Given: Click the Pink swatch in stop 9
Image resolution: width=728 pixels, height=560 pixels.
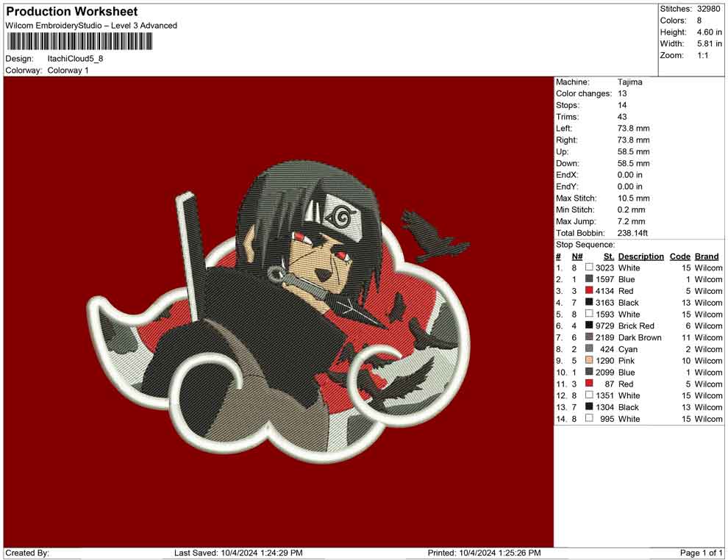Looking at the screenshot, I should pos(589,360).
